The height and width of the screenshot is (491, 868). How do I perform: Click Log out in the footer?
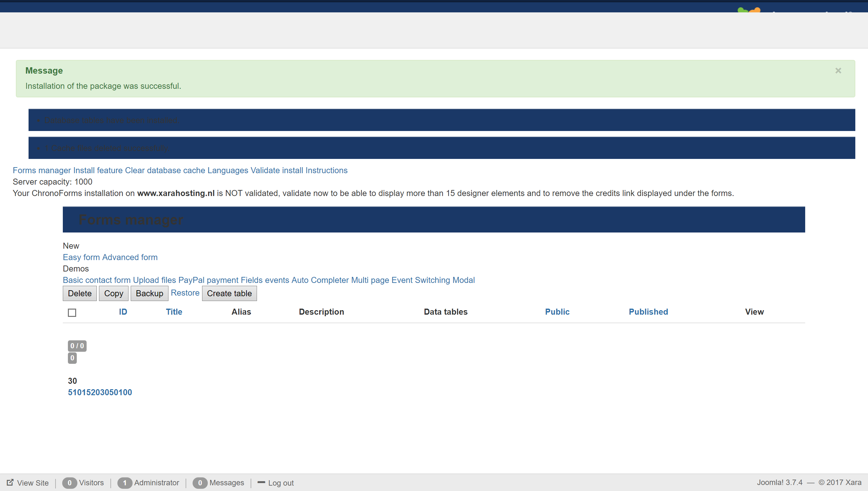(281, 483)
